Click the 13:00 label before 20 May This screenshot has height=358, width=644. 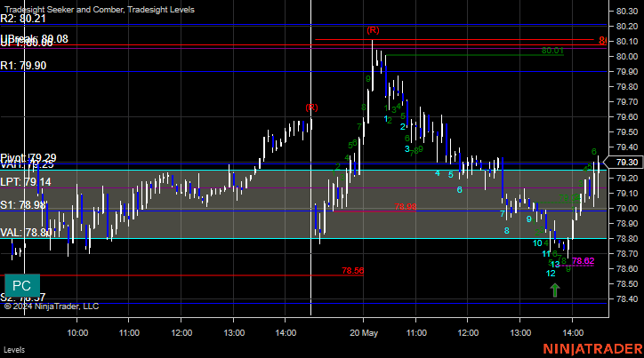click(x=234, y=333)
